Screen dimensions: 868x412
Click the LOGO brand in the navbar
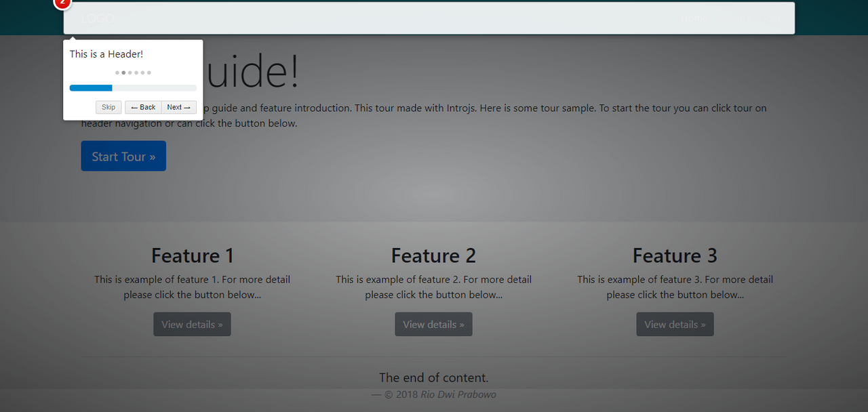[97, 18]
